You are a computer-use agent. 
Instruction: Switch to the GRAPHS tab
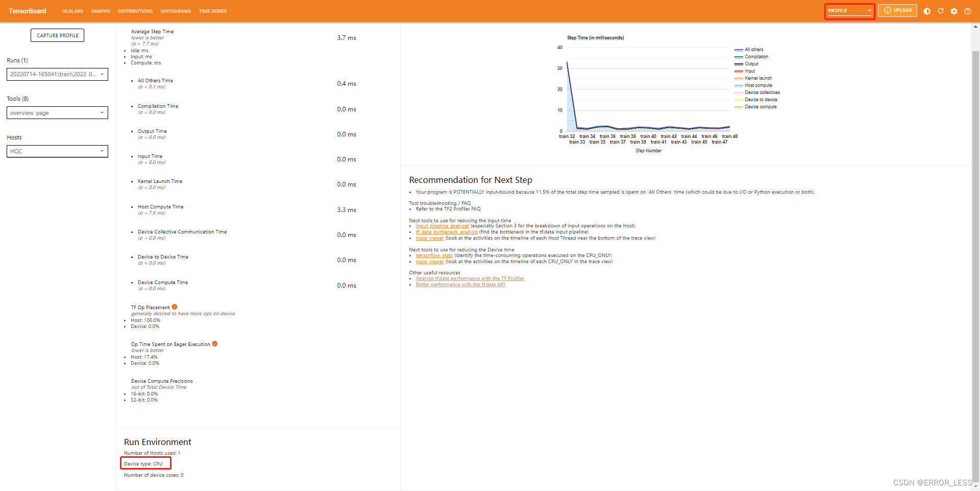tap(101, 11)
